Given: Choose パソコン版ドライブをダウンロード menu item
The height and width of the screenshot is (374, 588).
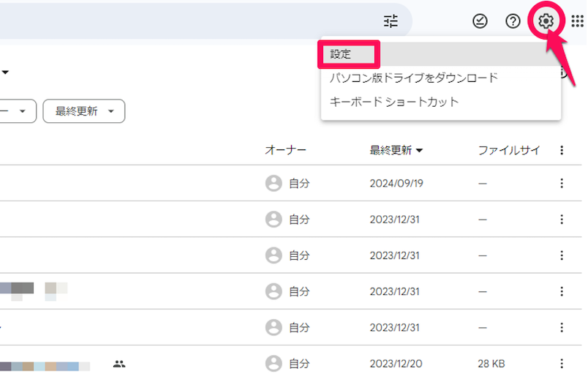Looking at the screenshot, I should coord(414,78).
